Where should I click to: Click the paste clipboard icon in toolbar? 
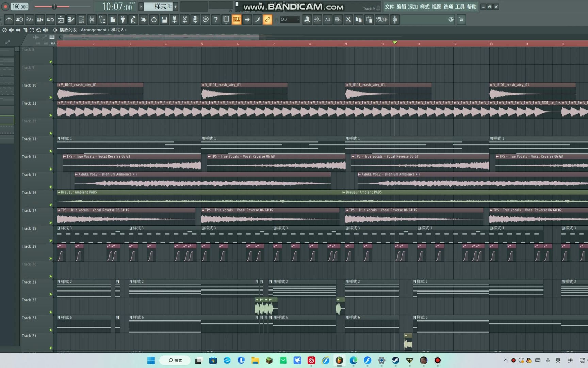[369, 20]
